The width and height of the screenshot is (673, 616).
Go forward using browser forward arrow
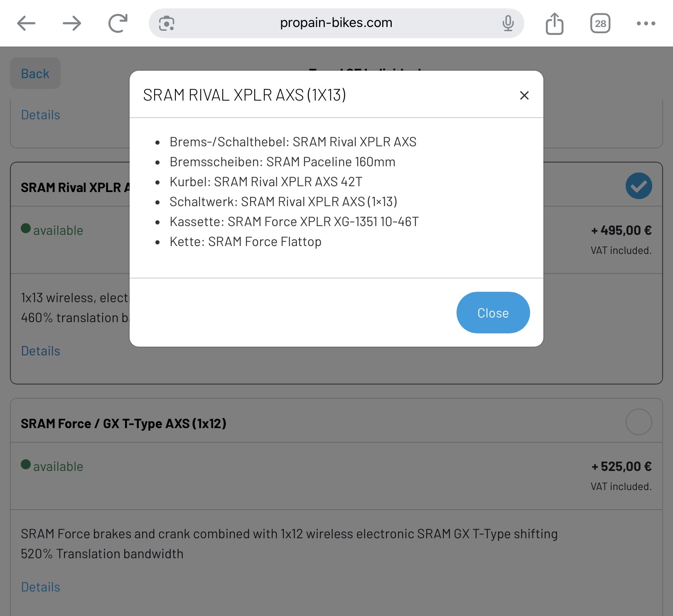point(72,23)
